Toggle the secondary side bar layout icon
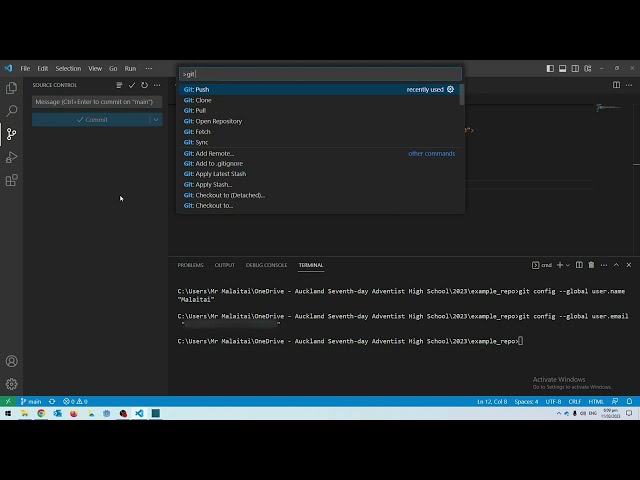Screen dimensions: 640x480 (x=575, y=69)
